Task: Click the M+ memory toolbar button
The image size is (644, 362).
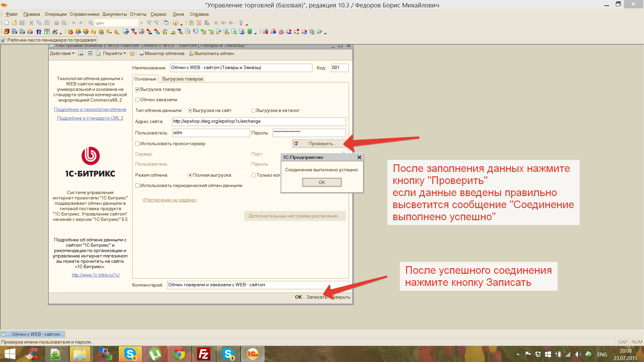Action: [224, 23]
